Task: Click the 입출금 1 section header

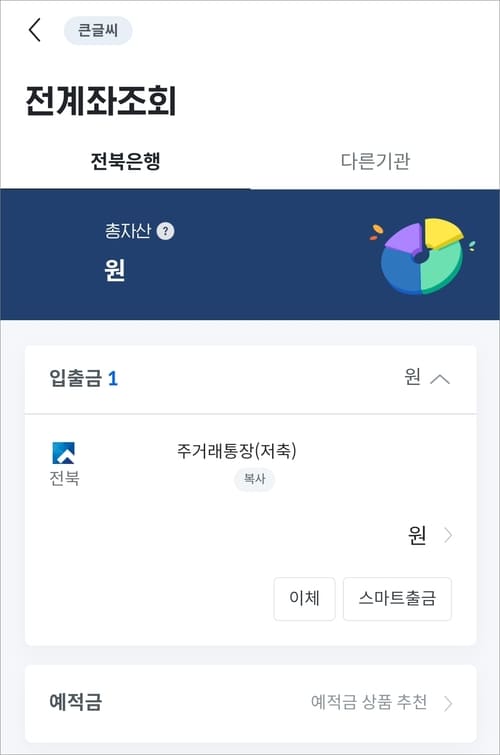Action: pyautogui.click(x=83, y=378)
